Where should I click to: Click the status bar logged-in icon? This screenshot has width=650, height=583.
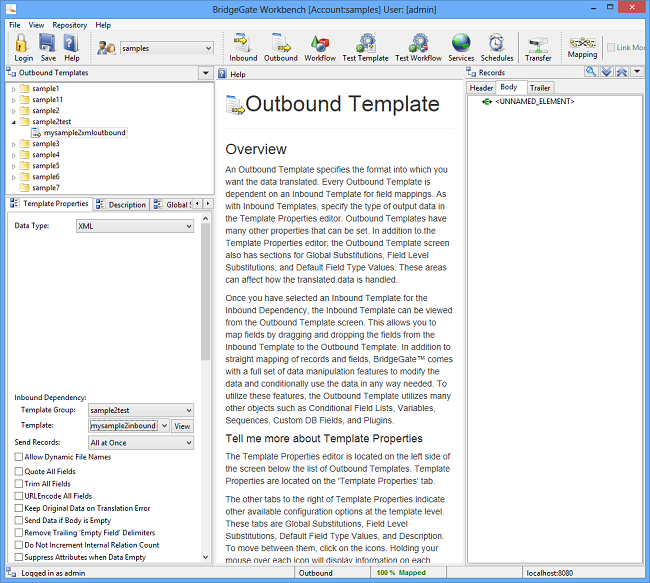click(11, 573)
